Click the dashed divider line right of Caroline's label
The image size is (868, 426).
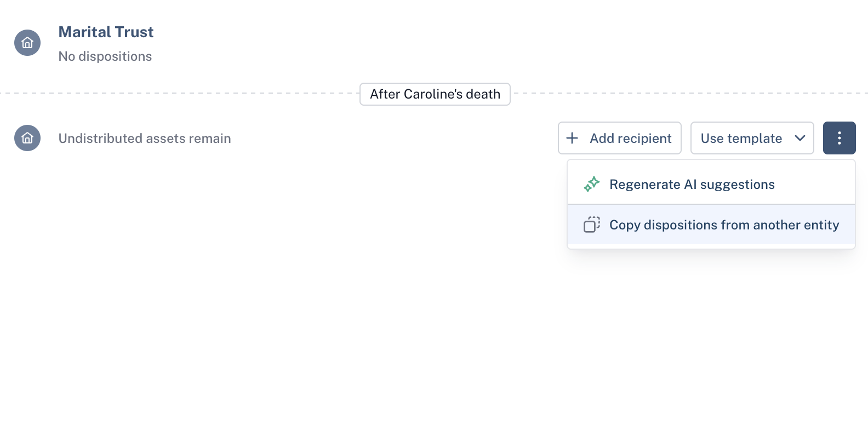coord(689,93)
